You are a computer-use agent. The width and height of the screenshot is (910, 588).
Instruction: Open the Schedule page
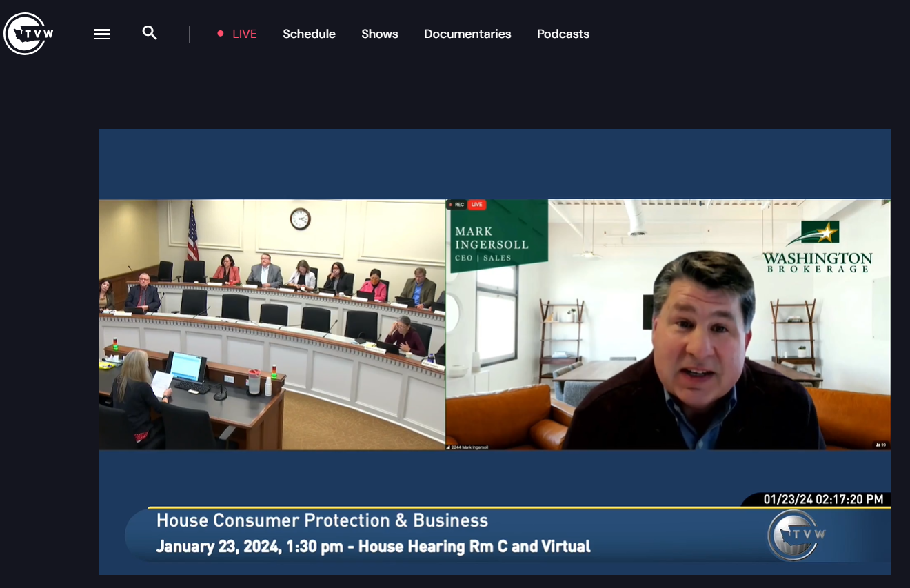(309, 34)
